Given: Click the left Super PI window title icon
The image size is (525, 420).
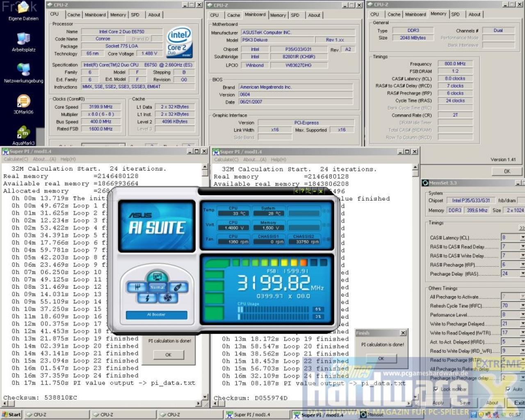Looking at the screenshot, I should pyautogui.click(x=5, y=151).
